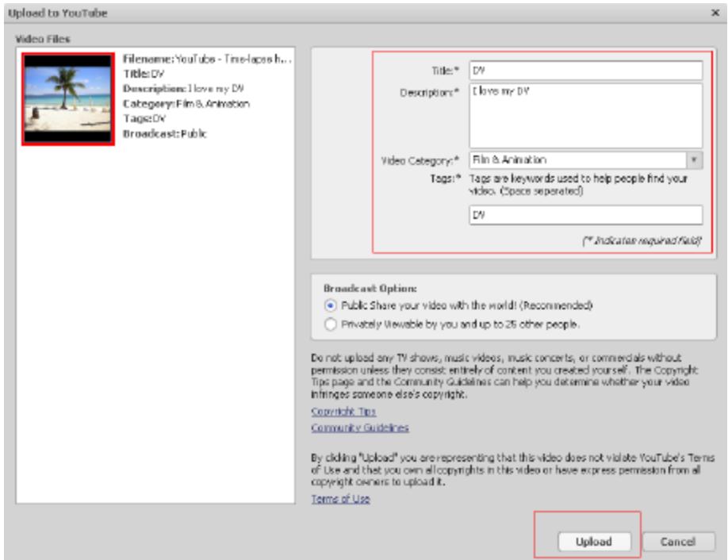Cancel the YouTube upload dialog
The width and height of the screenshot is (728, 560).
[x=678, y=542]
